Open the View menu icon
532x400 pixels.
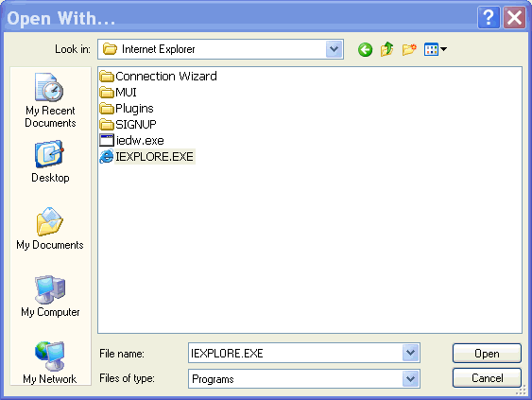(x=436, y=49)
